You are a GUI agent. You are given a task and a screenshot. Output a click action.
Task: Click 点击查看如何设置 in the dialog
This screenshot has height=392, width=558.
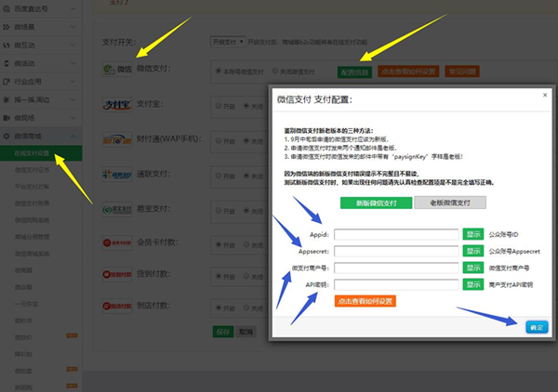click(365, 301)
